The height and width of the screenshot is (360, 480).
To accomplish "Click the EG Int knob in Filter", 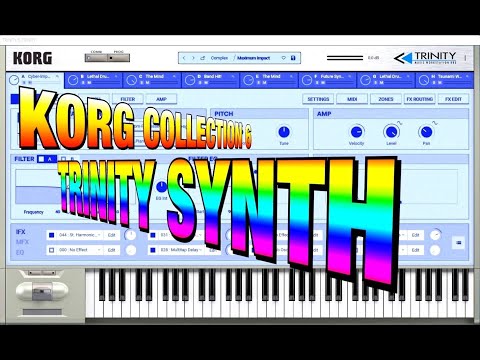I will pyautogui.click(x=162, y=187).
